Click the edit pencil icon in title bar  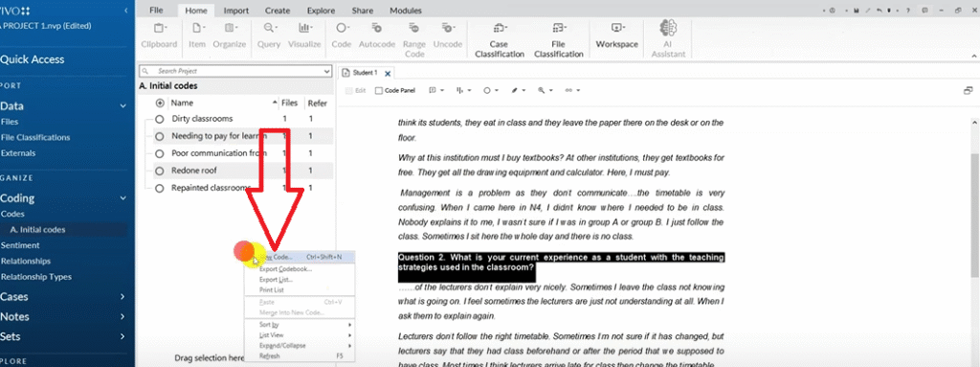click(x=868, y=10)
